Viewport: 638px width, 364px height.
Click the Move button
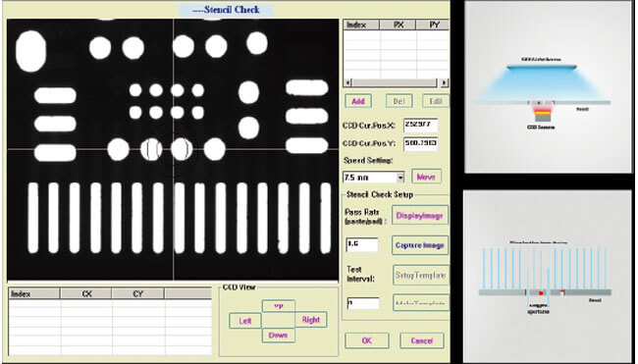426,177
